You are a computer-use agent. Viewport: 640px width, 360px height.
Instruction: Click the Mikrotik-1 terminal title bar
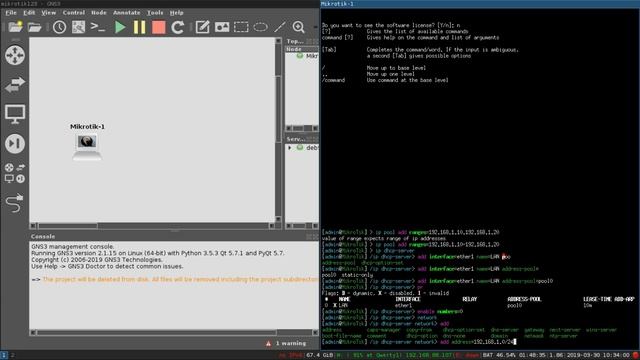(x=480, y=4)
